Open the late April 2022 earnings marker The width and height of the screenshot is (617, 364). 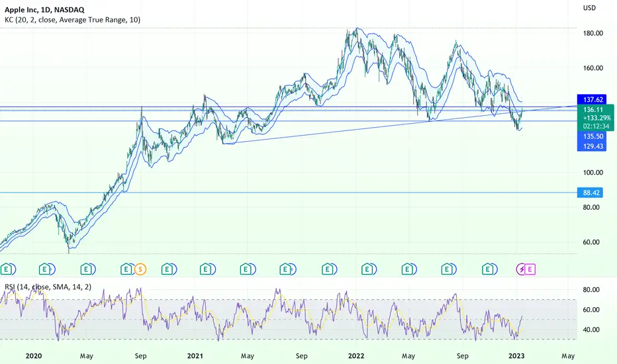pos(407,269)
